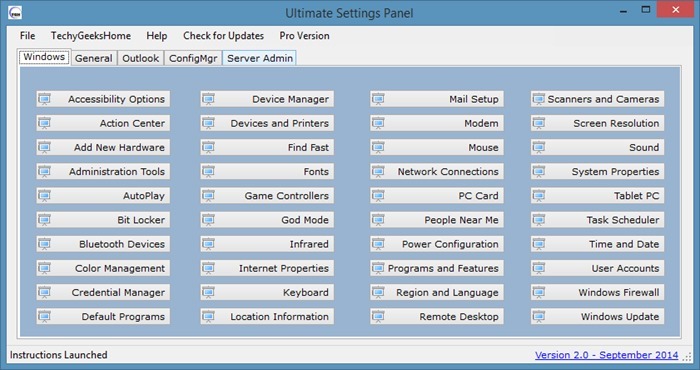The image size is (700, 370).
Task: Click the monitor icon beside Windows Firewall
Action: pos(539,292)
